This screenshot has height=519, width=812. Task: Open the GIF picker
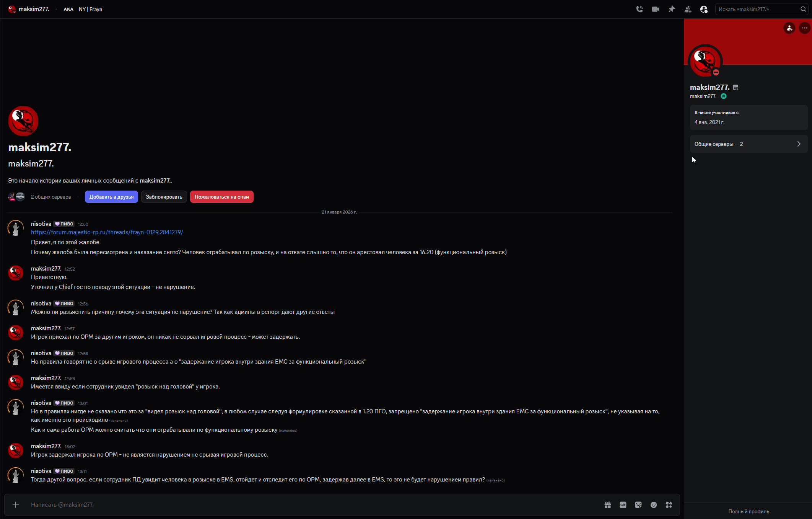click(623, 505)
